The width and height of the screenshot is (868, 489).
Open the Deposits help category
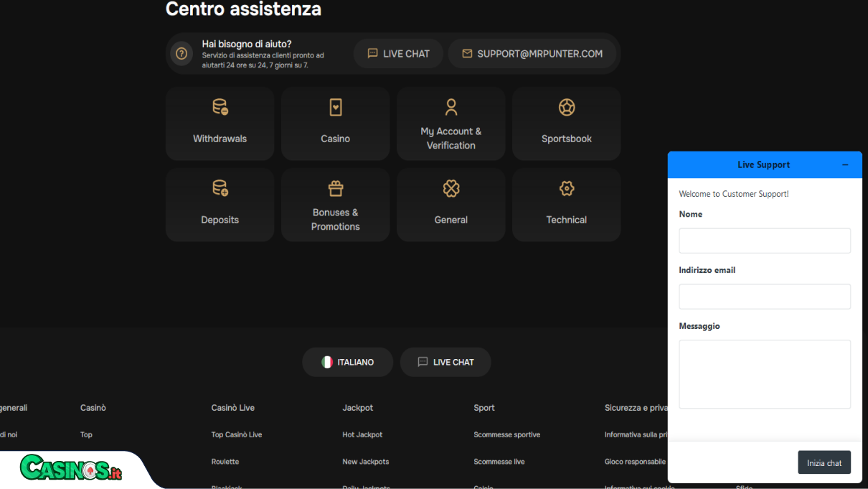coord(220,205)
